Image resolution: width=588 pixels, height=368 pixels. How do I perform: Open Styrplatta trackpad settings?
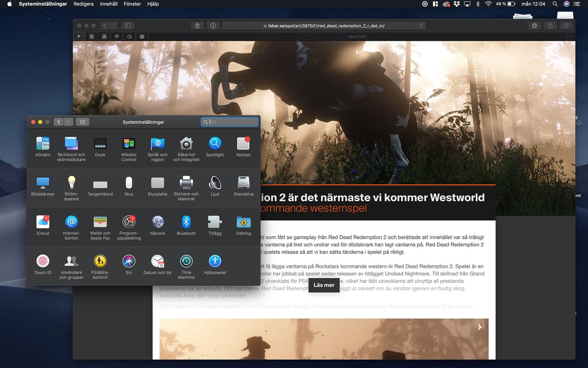[x=158, y=186]
